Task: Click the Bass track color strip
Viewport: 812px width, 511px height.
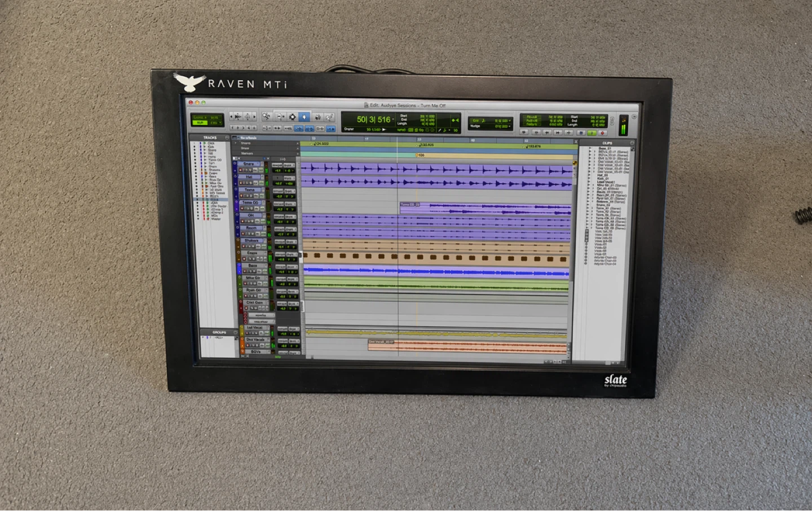Action: [x=239, y=268]
